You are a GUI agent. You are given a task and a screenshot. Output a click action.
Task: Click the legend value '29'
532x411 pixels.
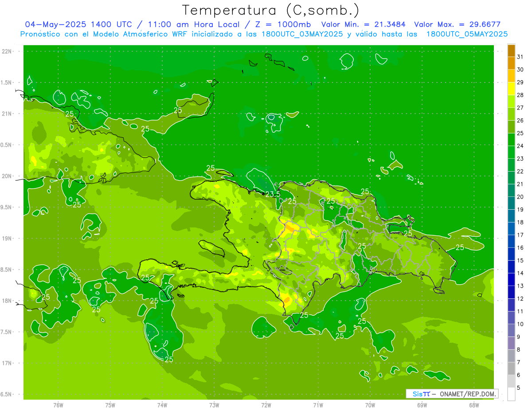coord(520,82)
